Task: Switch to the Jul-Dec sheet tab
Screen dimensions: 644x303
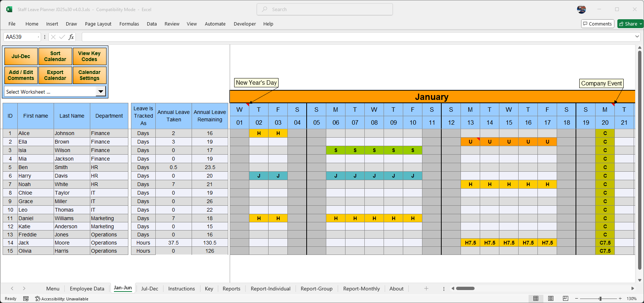Action: pos(149,289)
